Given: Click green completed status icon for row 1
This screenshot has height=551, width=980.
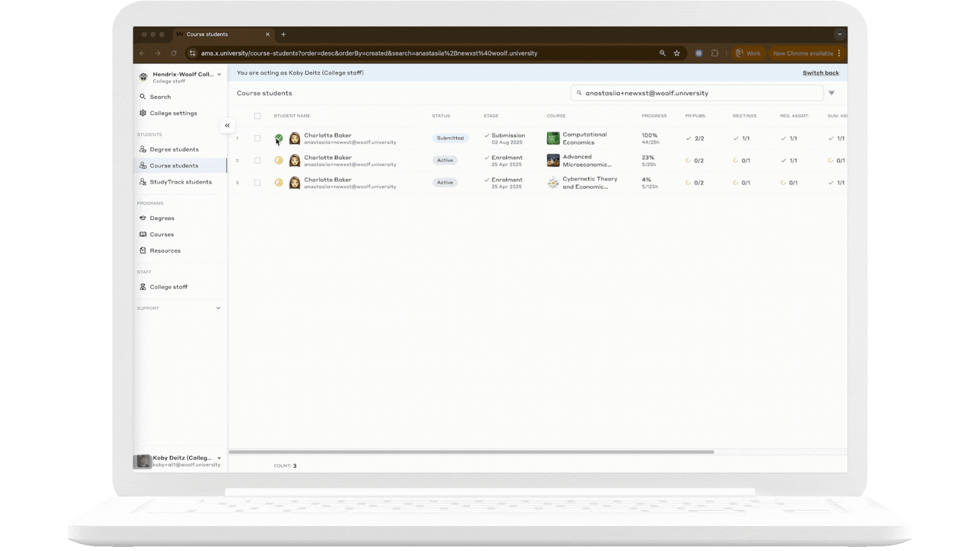Looking at the screenshot, I should click(279, 138).
